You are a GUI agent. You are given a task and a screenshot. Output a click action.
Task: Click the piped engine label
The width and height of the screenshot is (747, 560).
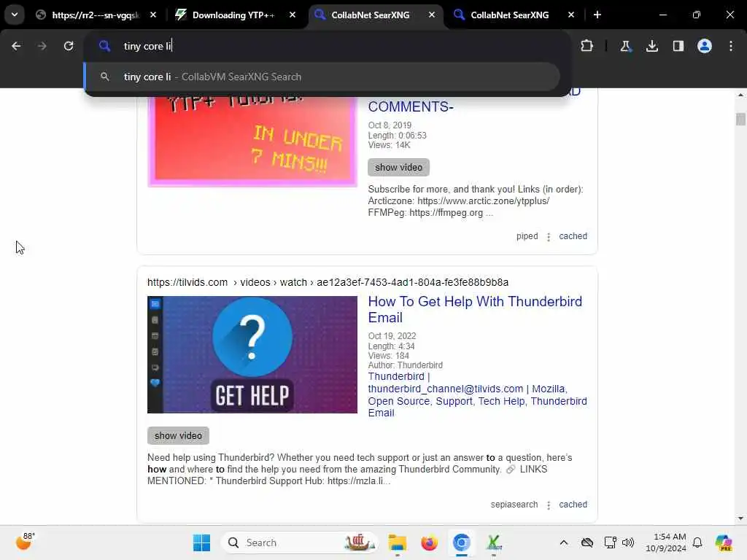pos(527,236)
